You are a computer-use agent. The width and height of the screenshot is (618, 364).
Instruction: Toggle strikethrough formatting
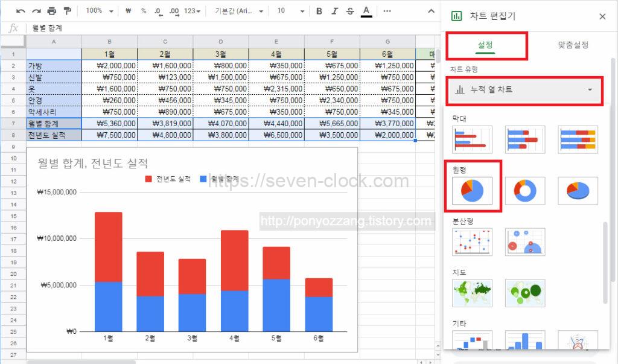pos(350,11)
